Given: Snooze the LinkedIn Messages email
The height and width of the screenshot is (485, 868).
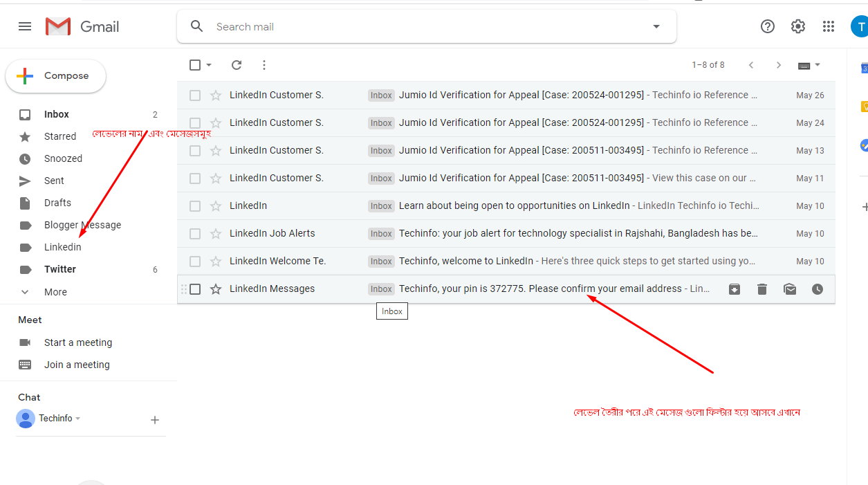Looking at the screenshot, I should [818, 289].
